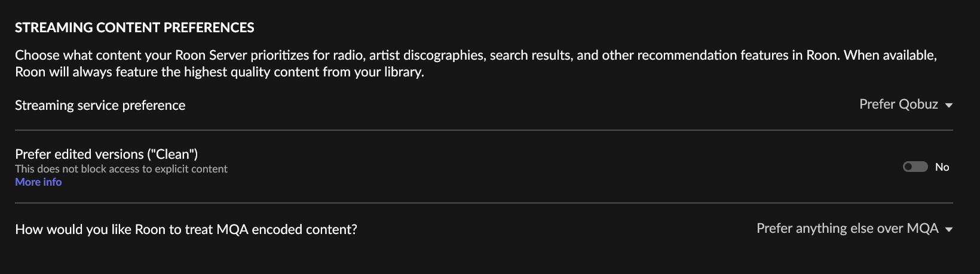Click the caret icon after "over MQA"
Viewport: 980px width, 274px height.
(949, 230)
